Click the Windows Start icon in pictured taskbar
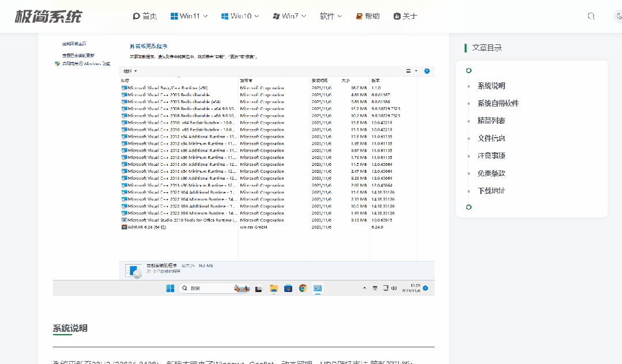 pos(170,289)
